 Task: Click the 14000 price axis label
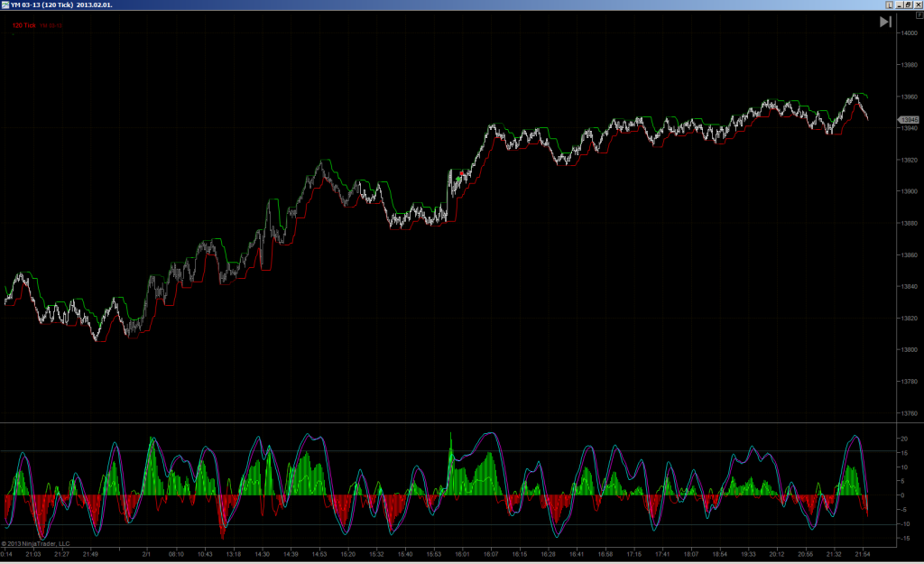(910, 33)
